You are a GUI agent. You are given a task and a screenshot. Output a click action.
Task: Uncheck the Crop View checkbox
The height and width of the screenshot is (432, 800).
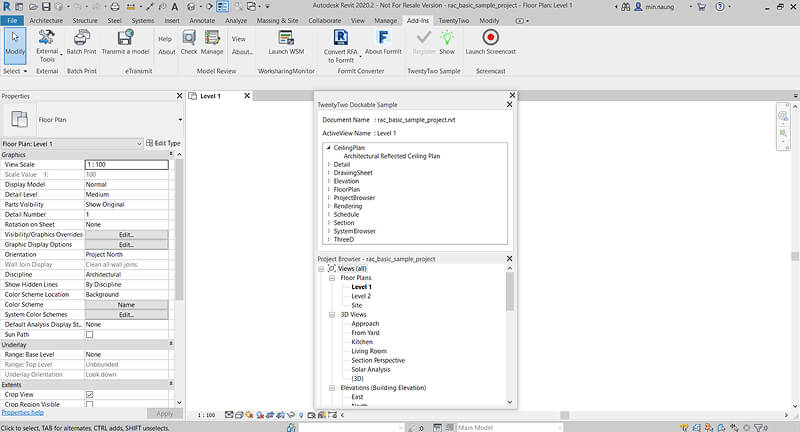click(89, 394)
